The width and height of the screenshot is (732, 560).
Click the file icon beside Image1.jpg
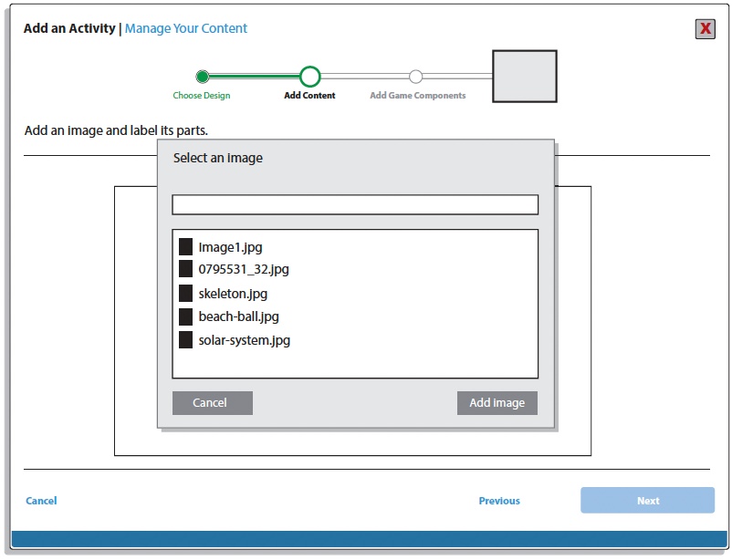coord(185,246)
